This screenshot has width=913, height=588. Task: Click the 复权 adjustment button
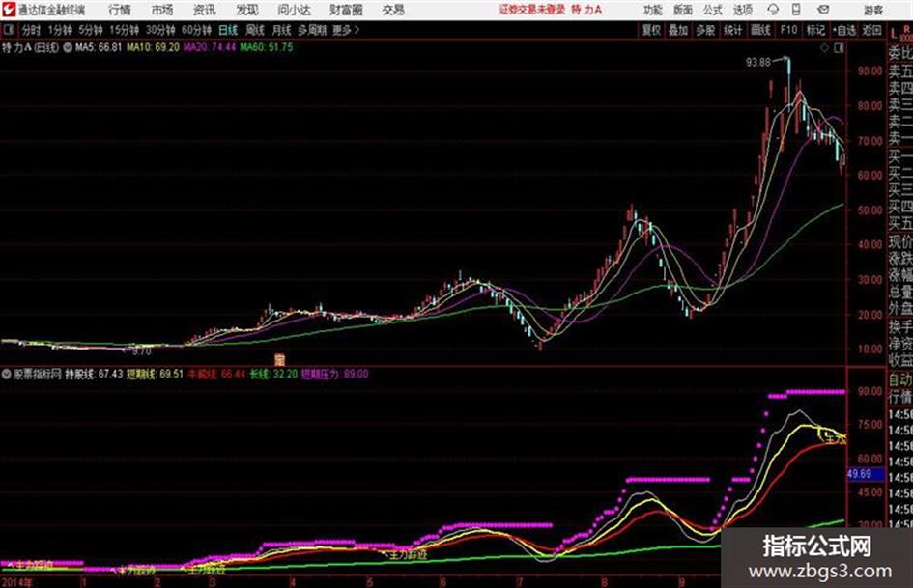tap(651, 30)
